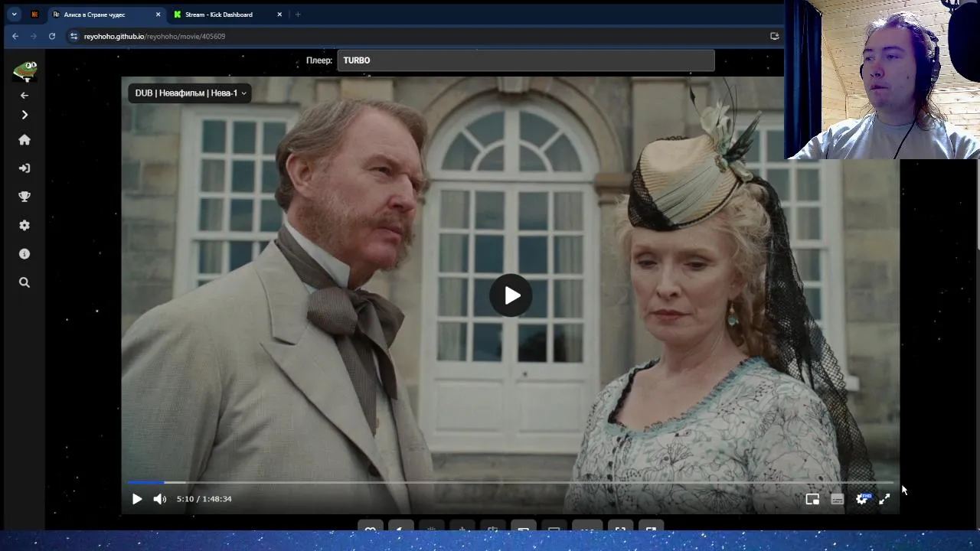Seek on the video progress bar
Image resolution: width=980 pixels, height=551 pixels.
[x=510, y=482]
